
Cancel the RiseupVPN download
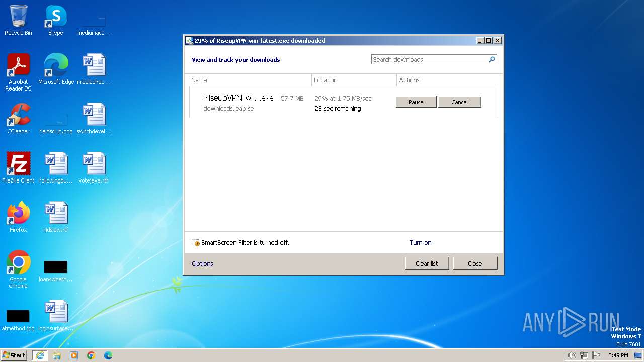click(x=460, y=102)
